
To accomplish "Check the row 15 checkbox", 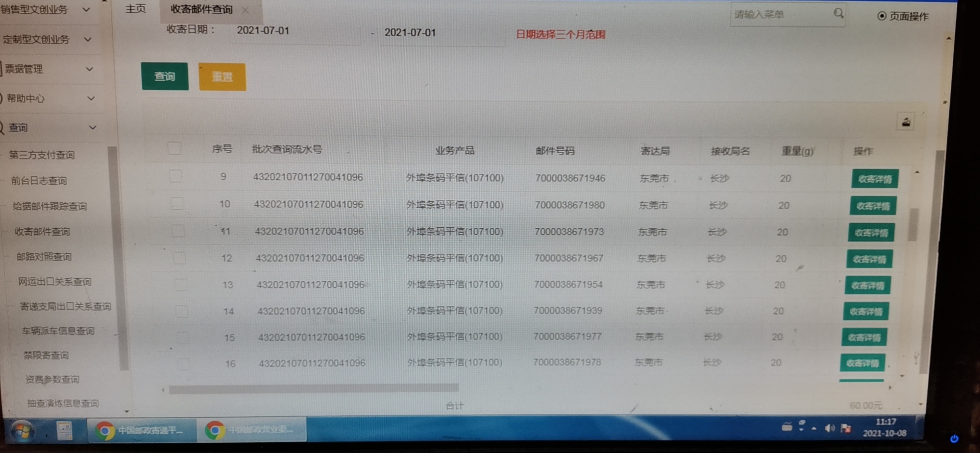I will coord(183,338).
